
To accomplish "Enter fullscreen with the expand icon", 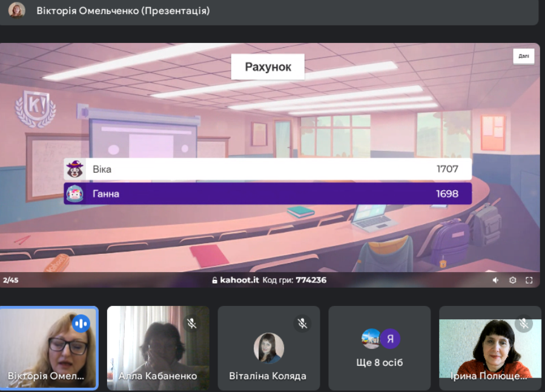I will (x=529, y=280).
